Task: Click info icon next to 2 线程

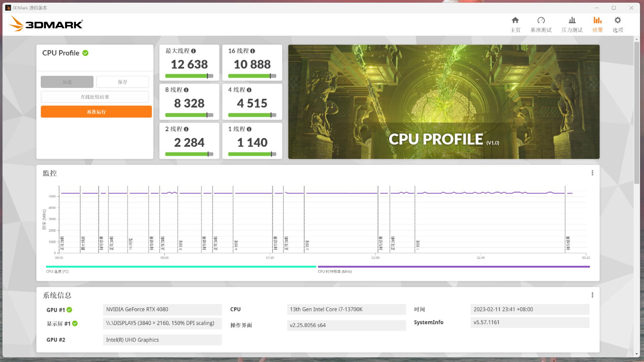Action: [x=186, y=129]
